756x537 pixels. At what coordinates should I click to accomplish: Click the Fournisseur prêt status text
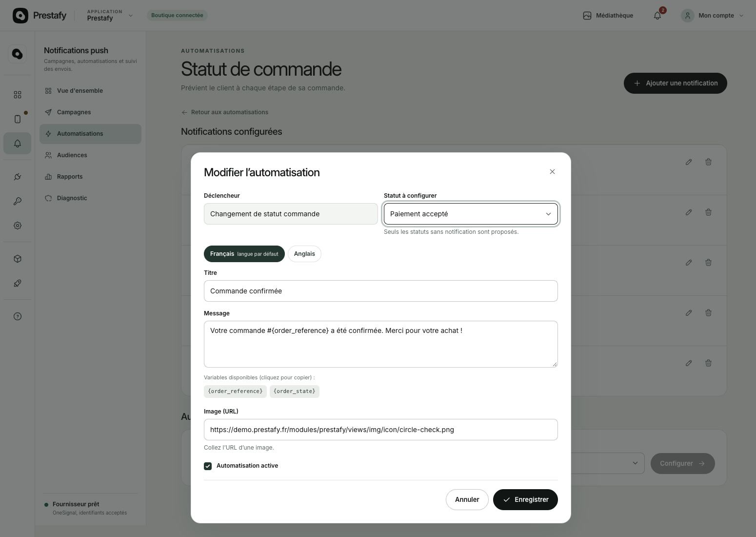coord(76,504)
